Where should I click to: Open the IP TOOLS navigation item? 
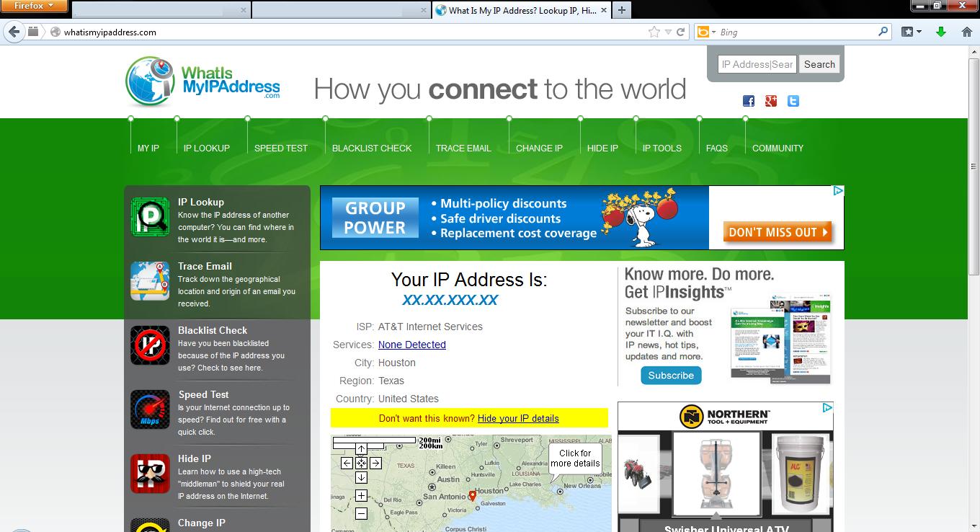662,148
